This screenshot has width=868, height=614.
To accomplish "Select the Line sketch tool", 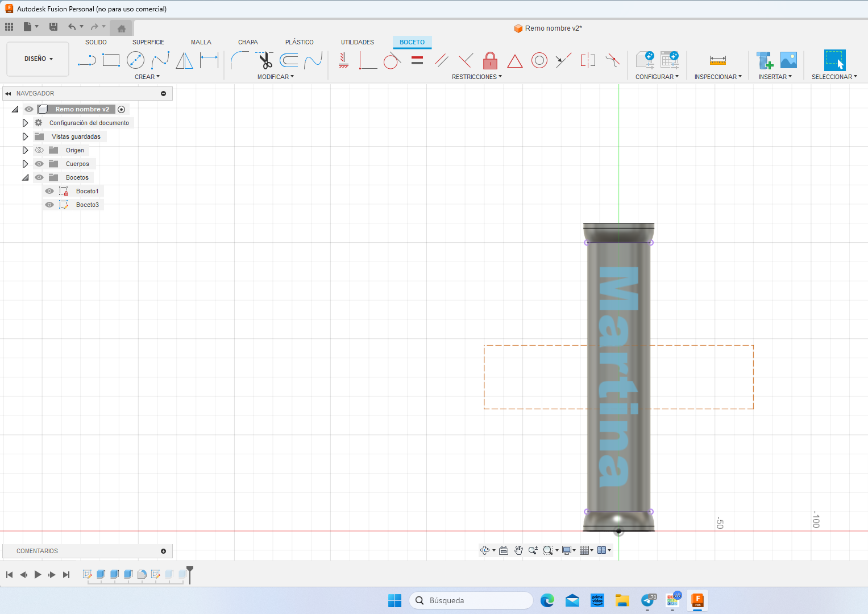I will [86, 60].
